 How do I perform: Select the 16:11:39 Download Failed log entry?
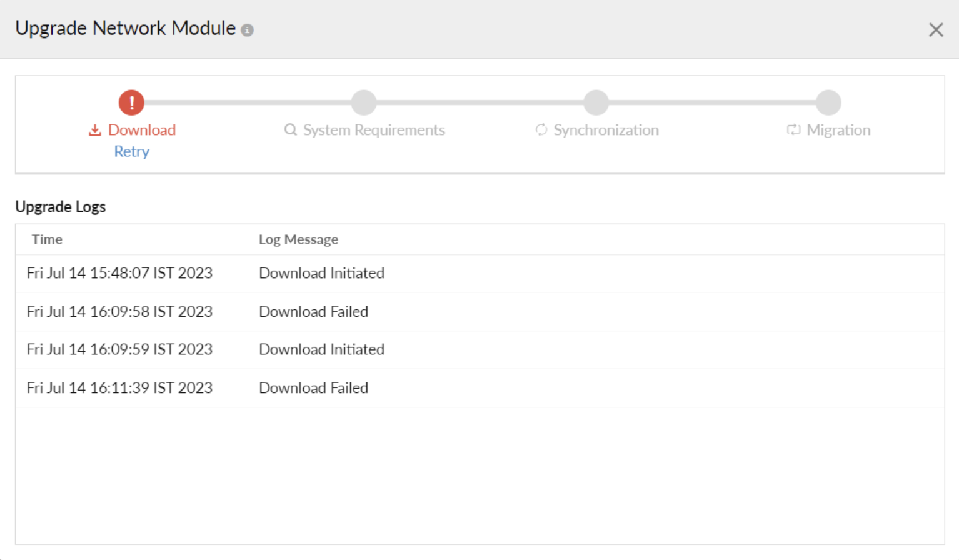coord(313,388)
